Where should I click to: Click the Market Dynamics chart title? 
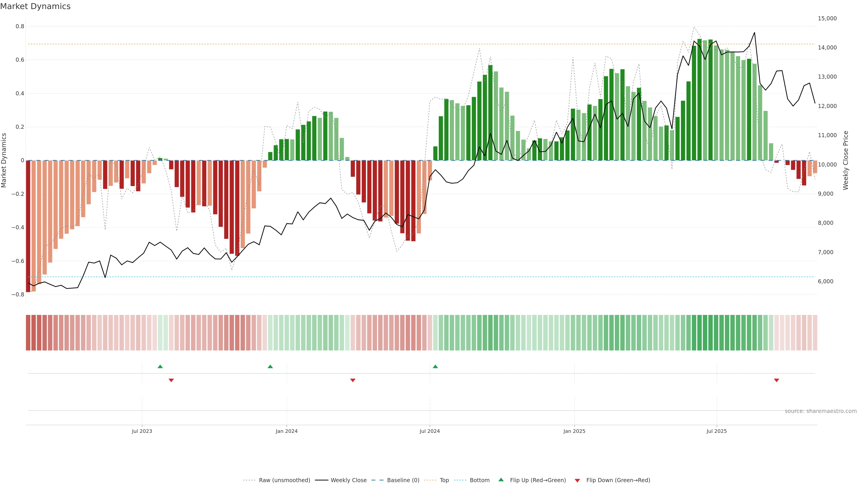click(x=35, y=6)
